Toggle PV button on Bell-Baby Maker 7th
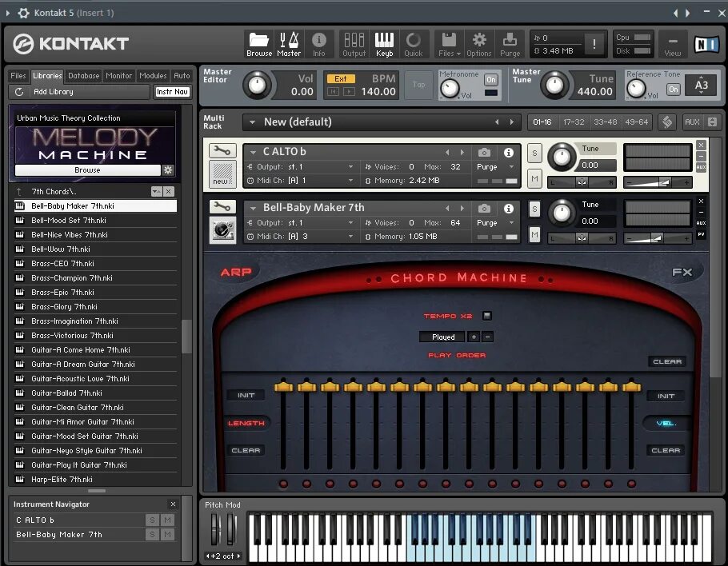The width and height of the screenshot is (728, 566). click(x=701, y=235)
